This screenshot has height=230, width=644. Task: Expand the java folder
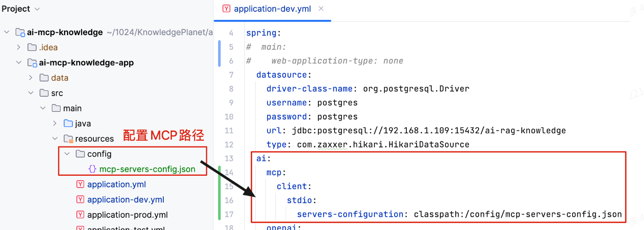coord(55,124)
